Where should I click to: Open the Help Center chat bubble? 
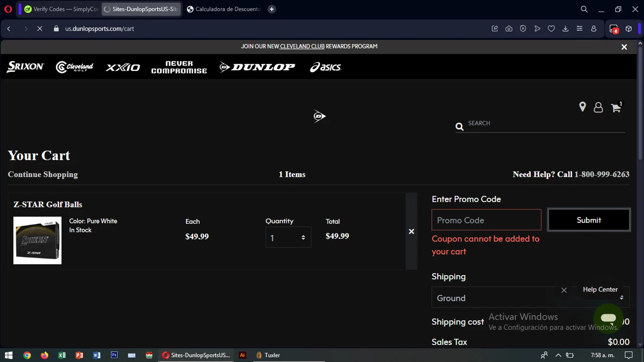(608, 318)
